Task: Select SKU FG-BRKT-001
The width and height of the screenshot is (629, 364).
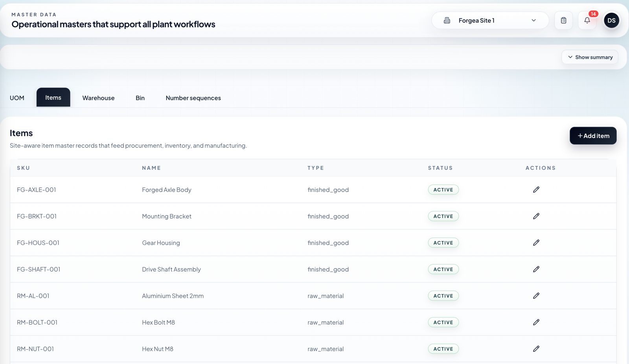Action: [x=37, y=216]
